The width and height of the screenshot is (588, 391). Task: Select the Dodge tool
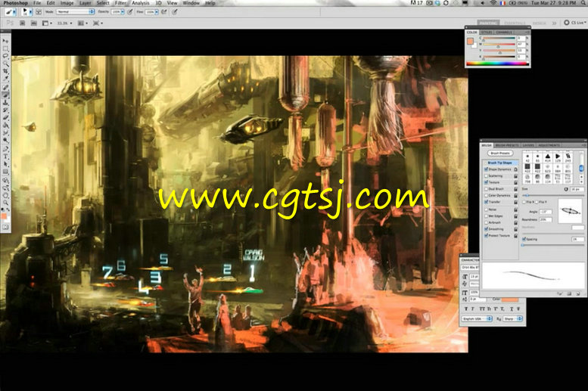tap(5, 140)
